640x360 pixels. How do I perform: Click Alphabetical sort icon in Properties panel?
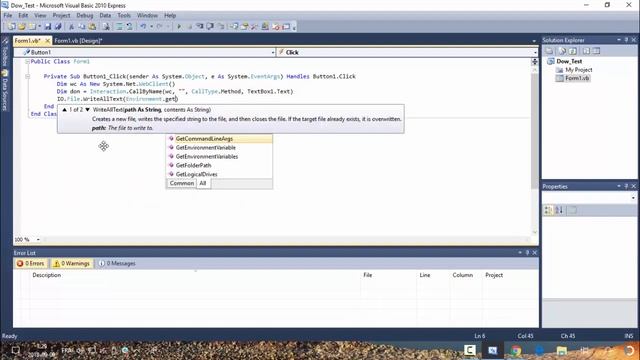[559, 210]
